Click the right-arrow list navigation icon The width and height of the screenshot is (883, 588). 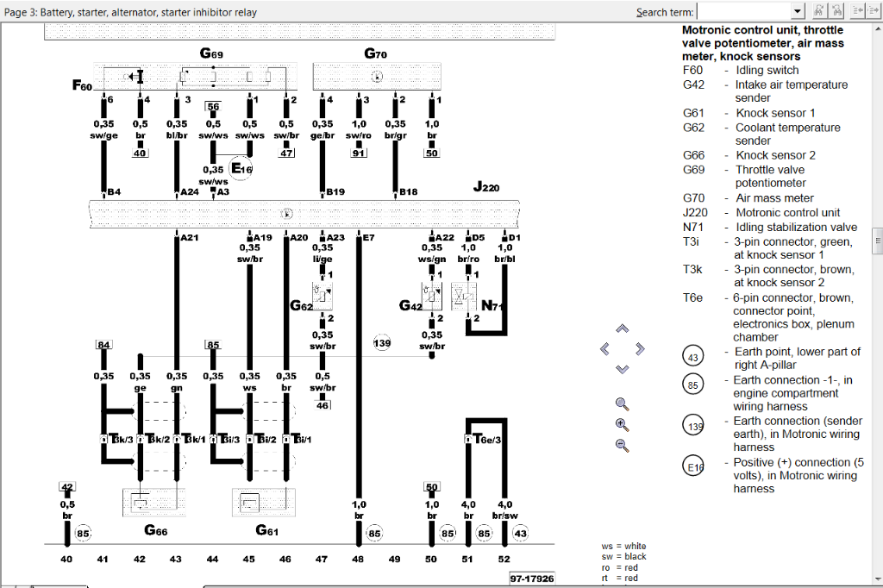[x=875, y=11]
